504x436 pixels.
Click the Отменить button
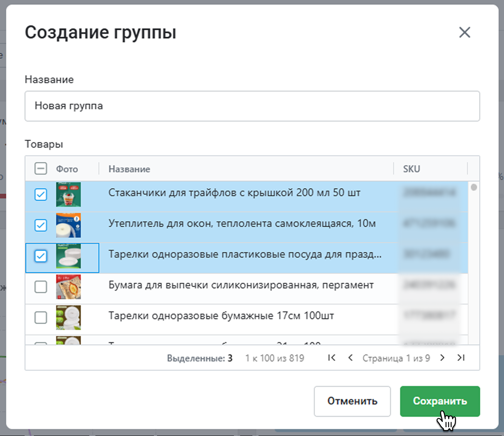point(352,401)
